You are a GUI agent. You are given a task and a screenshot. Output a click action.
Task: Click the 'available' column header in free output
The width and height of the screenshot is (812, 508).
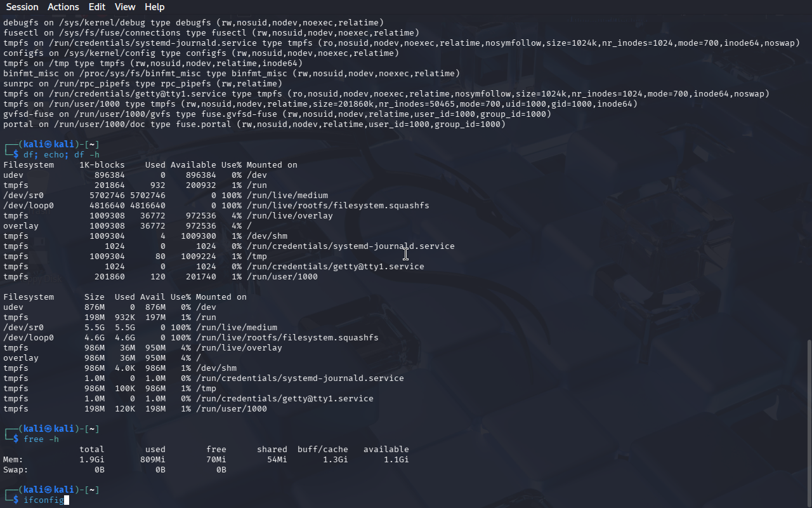tap(386, 450)
